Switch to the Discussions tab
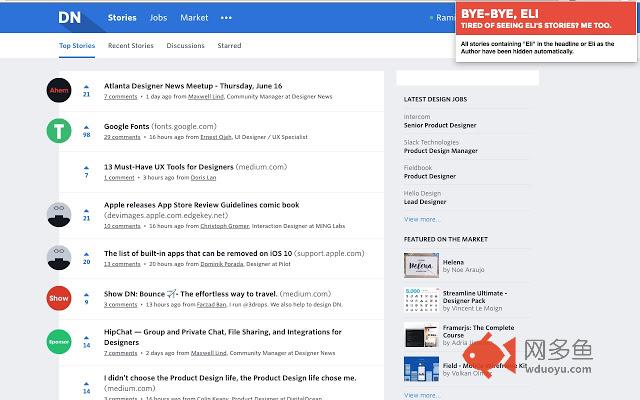Screen dimensions: 640x400 click(x=185, y=45)
